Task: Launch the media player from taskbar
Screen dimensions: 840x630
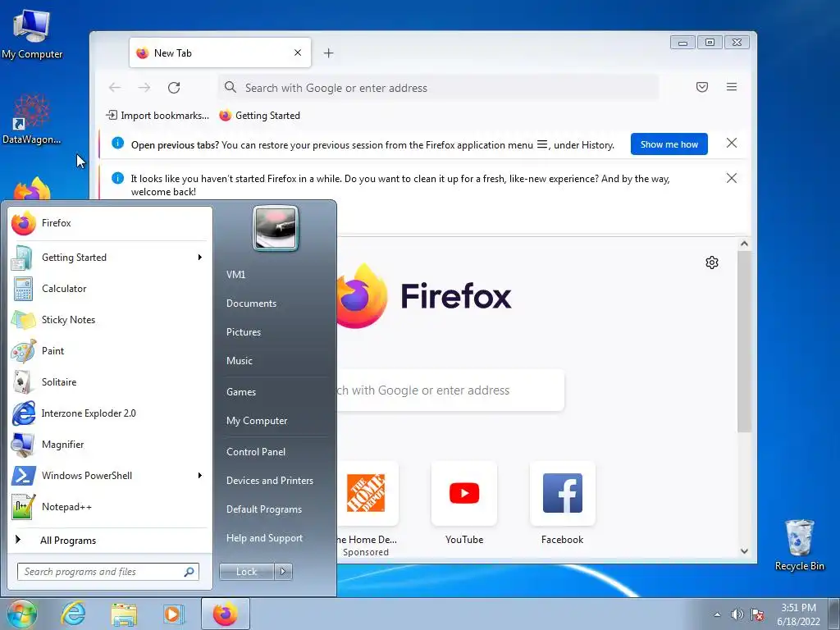Action: point(174,614)
